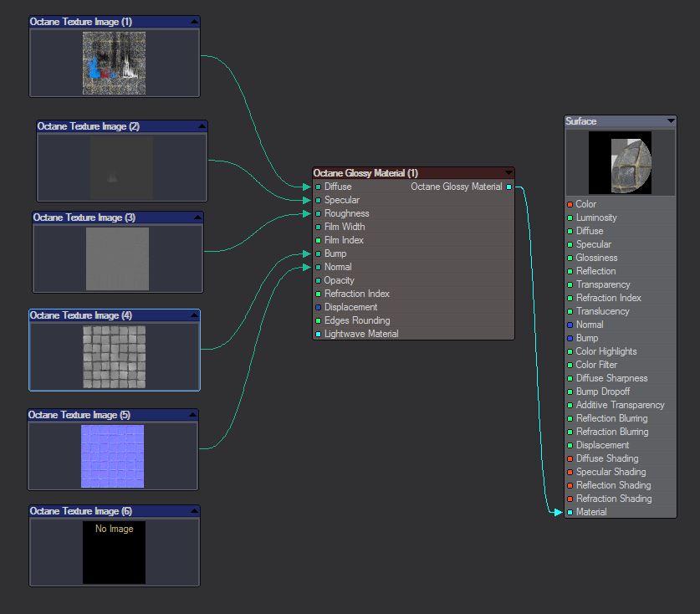Click the Specular input socket on Octane Glossy Material

[x=319, y=201]
